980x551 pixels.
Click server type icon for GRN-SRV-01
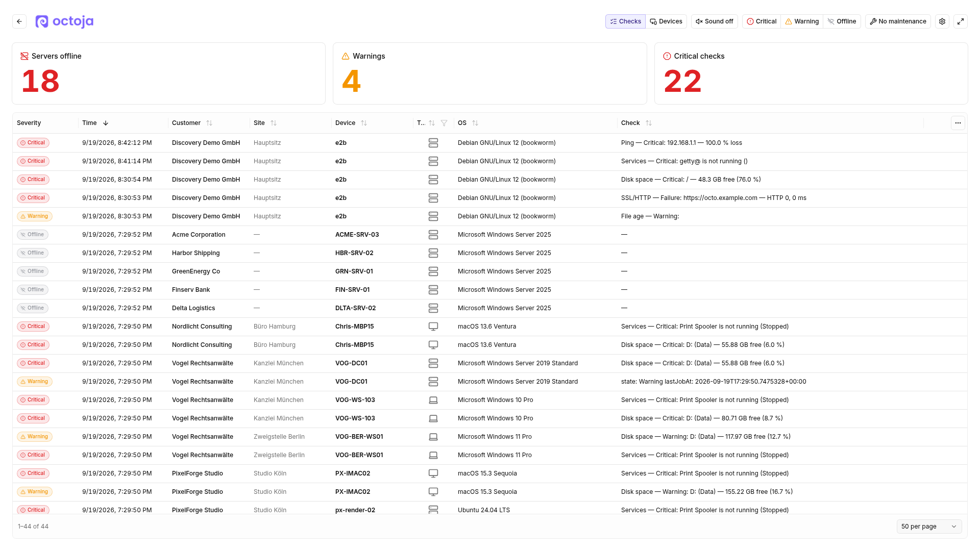point(433,271)
